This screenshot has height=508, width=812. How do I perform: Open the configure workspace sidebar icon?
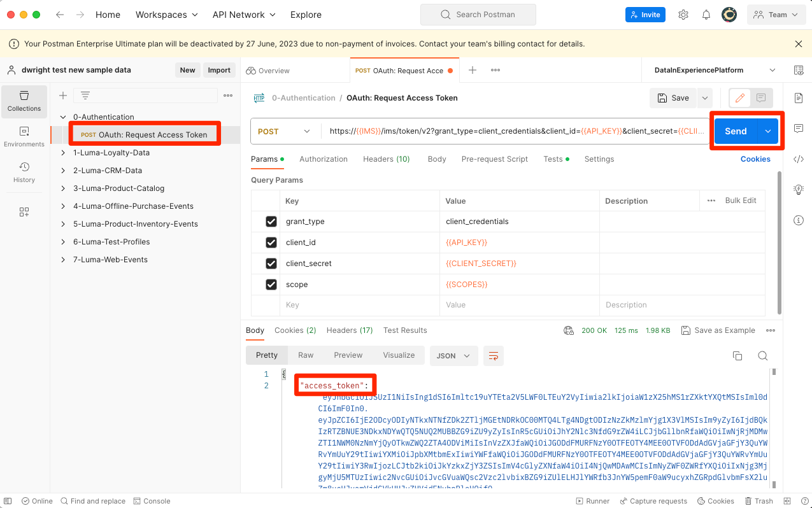[24, 212]
